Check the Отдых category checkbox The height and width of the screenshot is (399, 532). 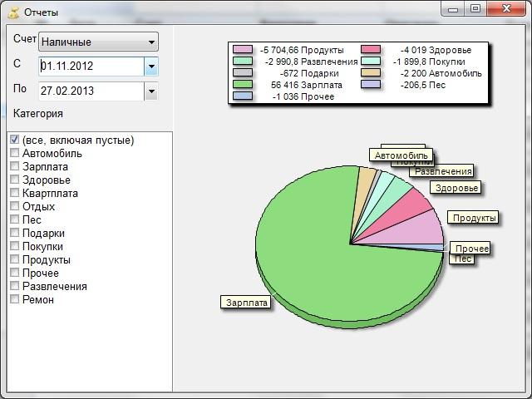[14, 205]
